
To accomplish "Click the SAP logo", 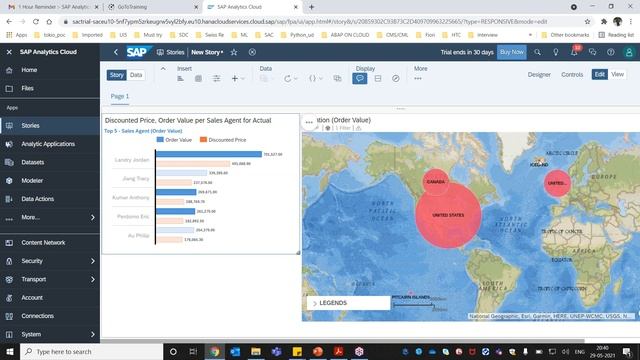I will pyautogui.click(x=138, y=52).
